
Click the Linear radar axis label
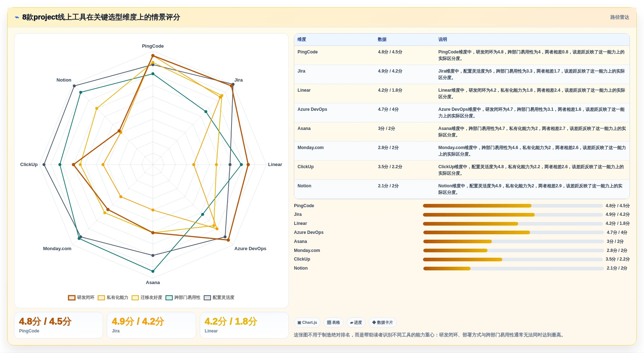click(x=275, y=165)
